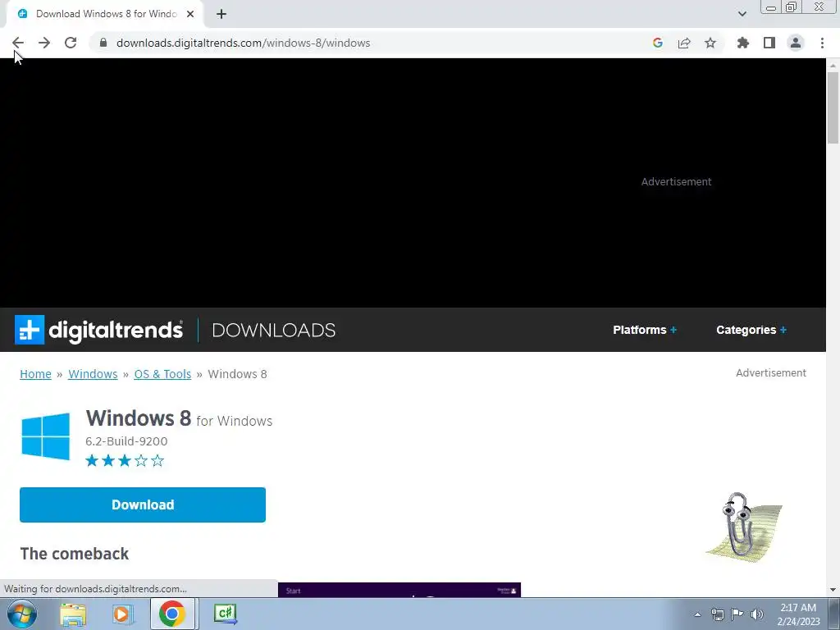Image resolution: width=840 pixels, height=630 pixels.
Task: Open the Windows breadcrumb link
Action: tap(93, 374)
